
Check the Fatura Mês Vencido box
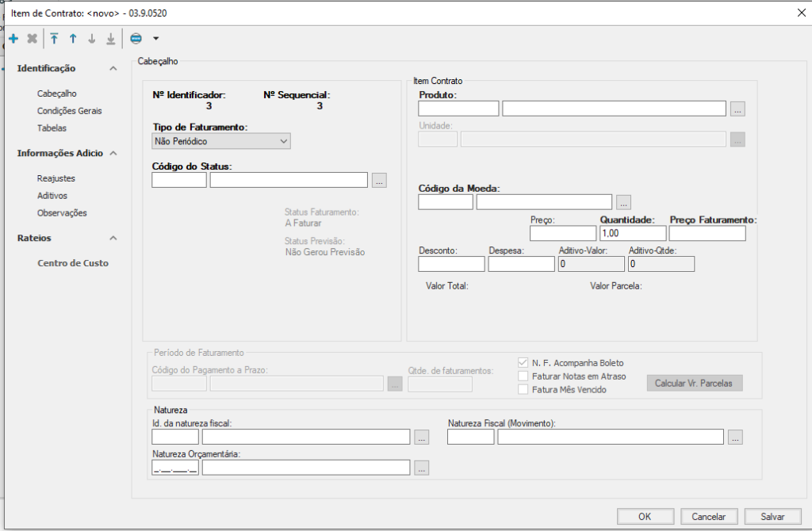coord(523,389)
